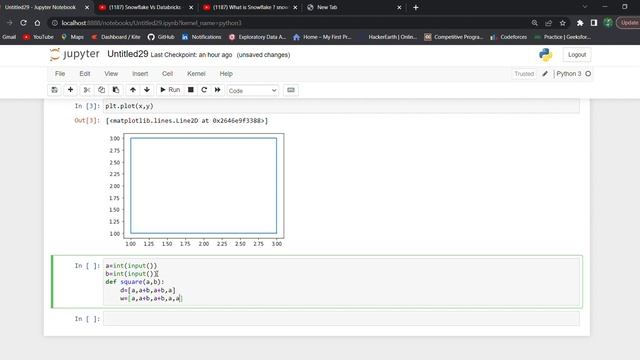Image resolution: width=640 pixels, height=360 pixels.
Task: Click the matplotlib plot output image
Action: click(196, 190)
